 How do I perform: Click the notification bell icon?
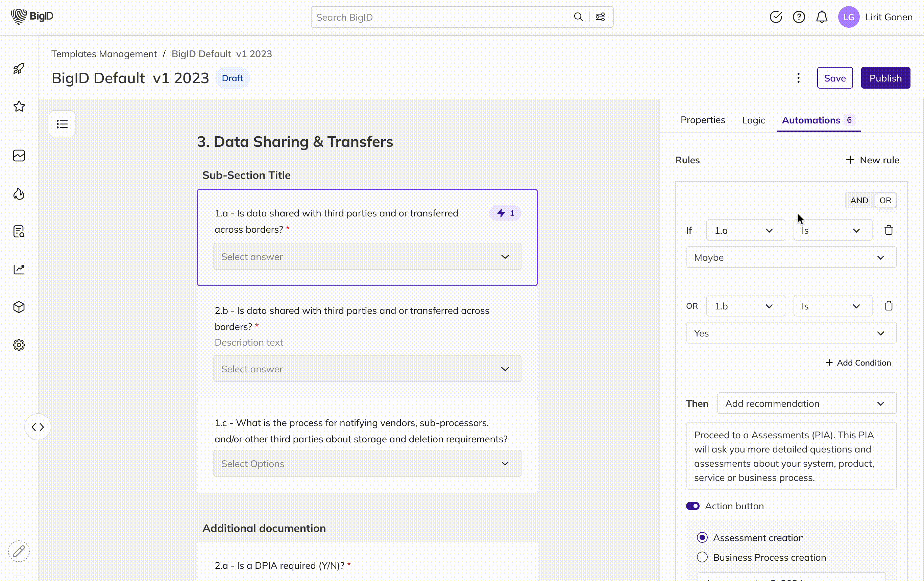(x=822, y=17)
